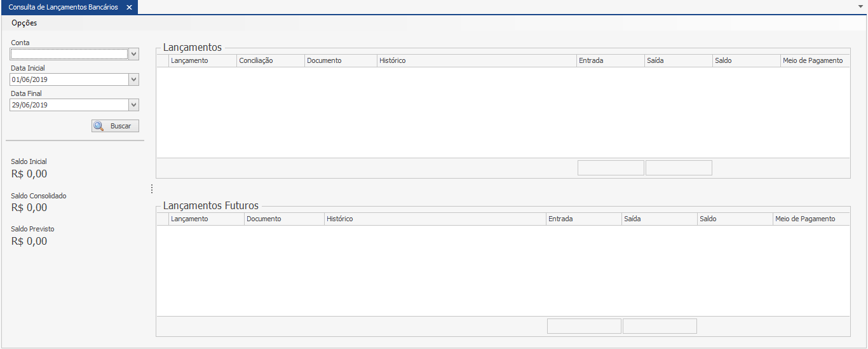Open the tab list arrow at top right
The width and height of the screenshot is (868, 349).
click(860, 4)
